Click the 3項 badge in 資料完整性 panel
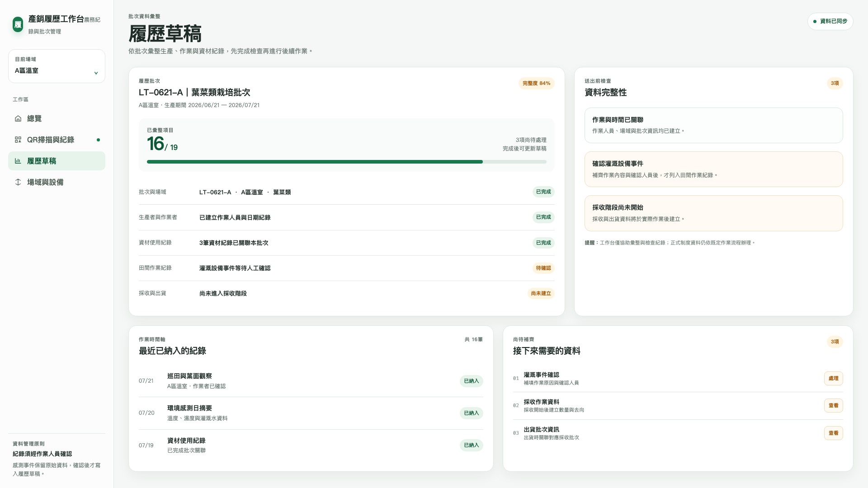The height and width of the screenshot is (488, 868). coord(835,83)
